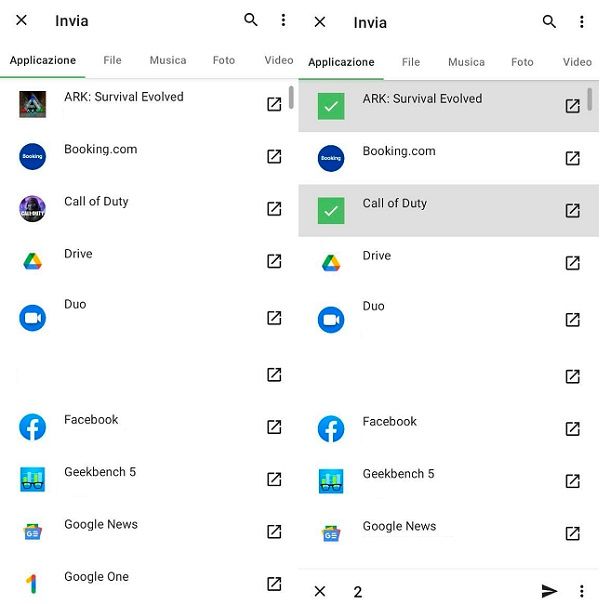Uncheck ARK: Survival Evolved green checkbox

[x=331, y=106]
